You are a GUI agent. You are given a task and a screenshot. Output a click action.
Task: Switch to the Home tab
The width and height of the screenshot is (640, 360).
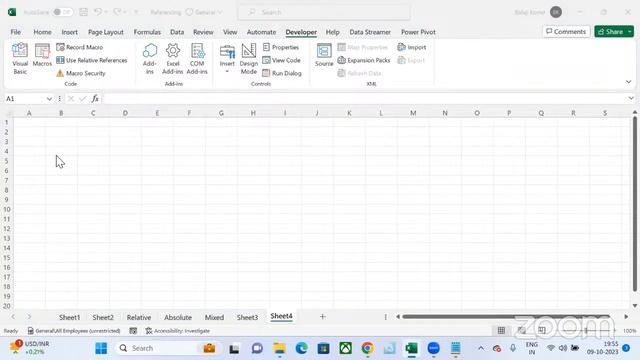coord(42,32)
